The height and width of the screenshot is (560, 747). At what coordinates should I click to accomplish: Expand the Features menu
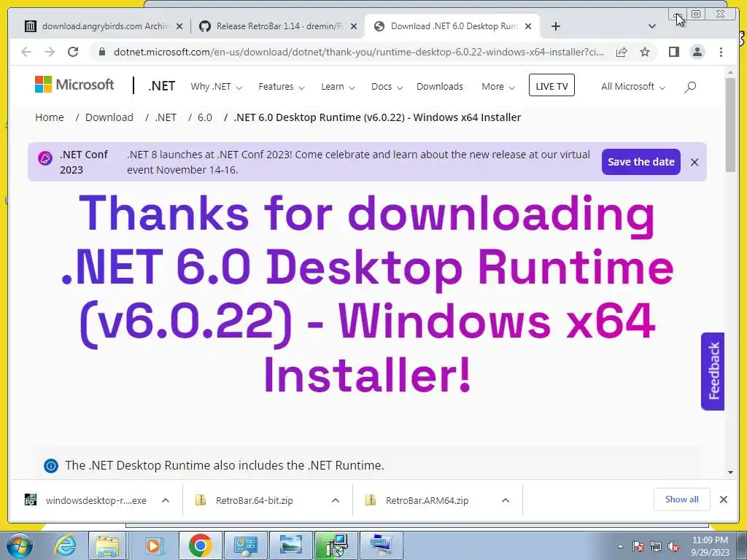[281, 87]
